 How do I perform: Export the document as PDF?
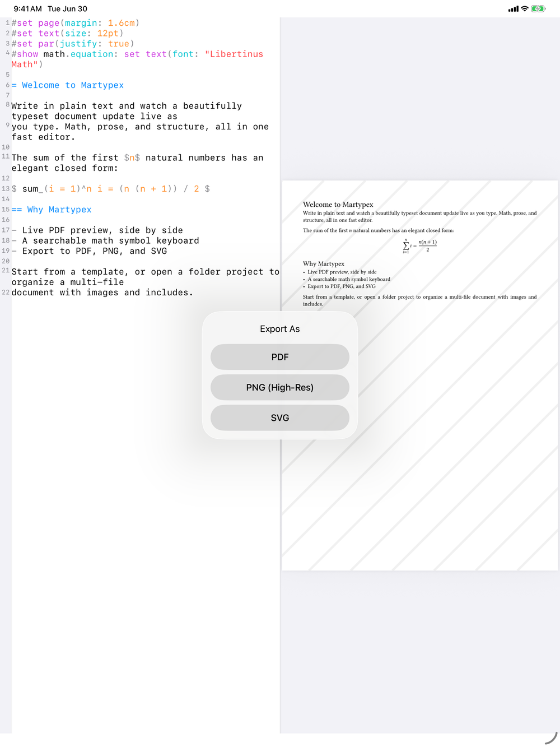(x=280, y=357)
